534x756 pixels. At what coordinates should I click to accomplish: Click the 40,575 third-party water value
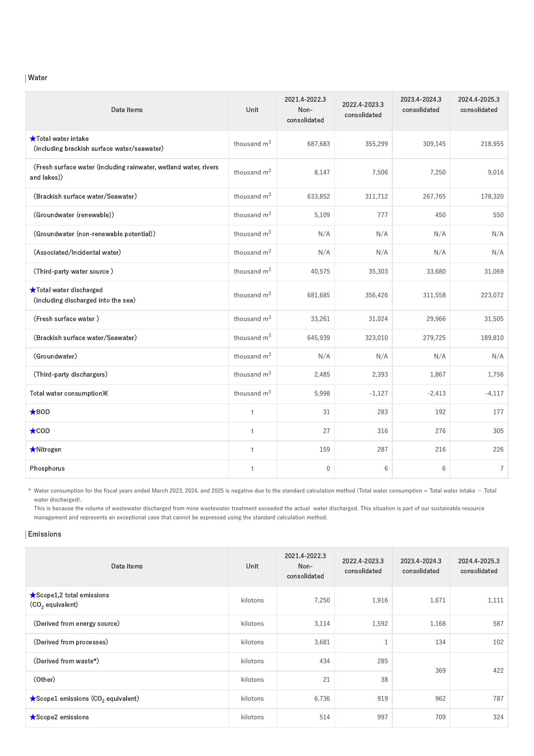tap(320, 272)
